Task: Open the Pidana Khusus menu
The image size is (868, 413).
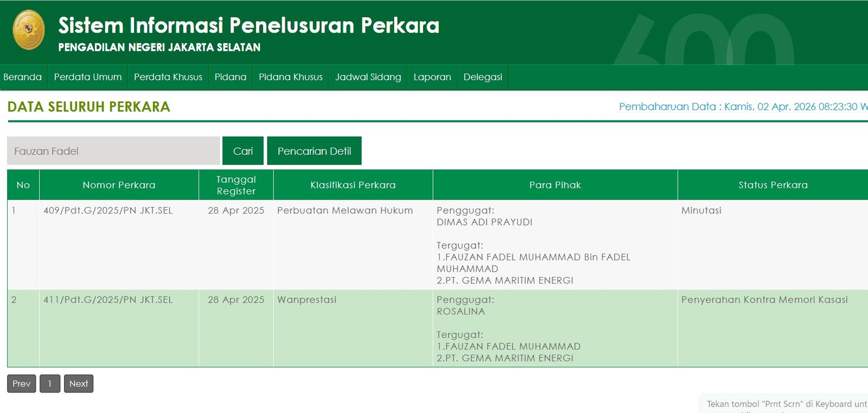Action: click(291, 77)
